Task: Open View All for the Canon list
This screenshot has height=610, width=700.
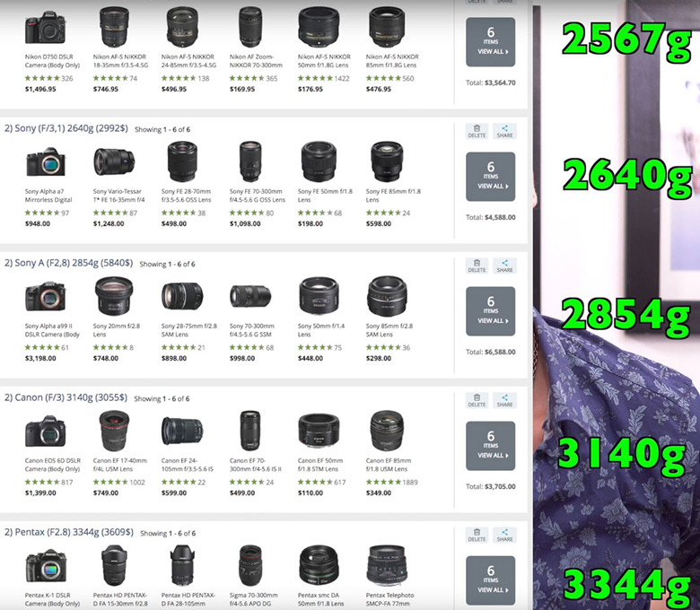Action: [x=491, y=446]
